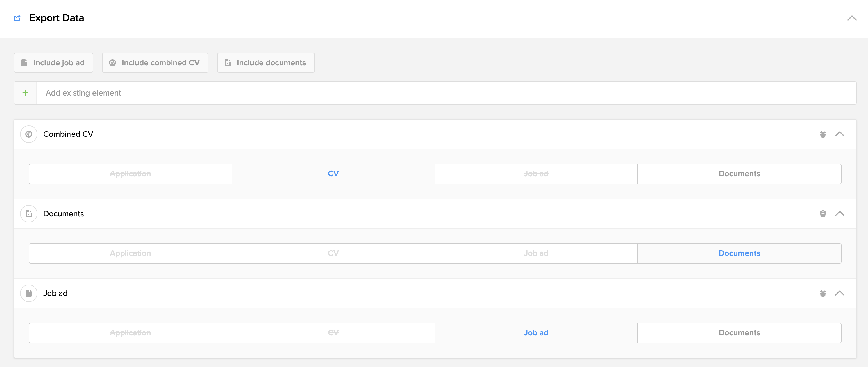Click the Combined CV round section icon
868x367 pixels.
(29, 134)
